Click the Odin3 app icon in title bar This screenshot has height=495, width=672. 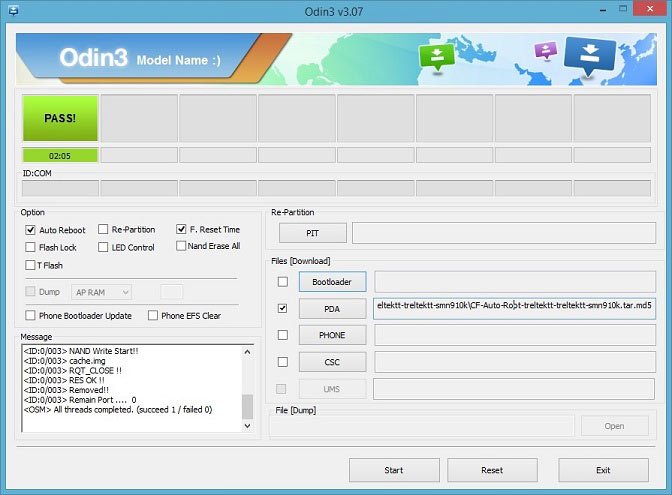tap(13, 10)
